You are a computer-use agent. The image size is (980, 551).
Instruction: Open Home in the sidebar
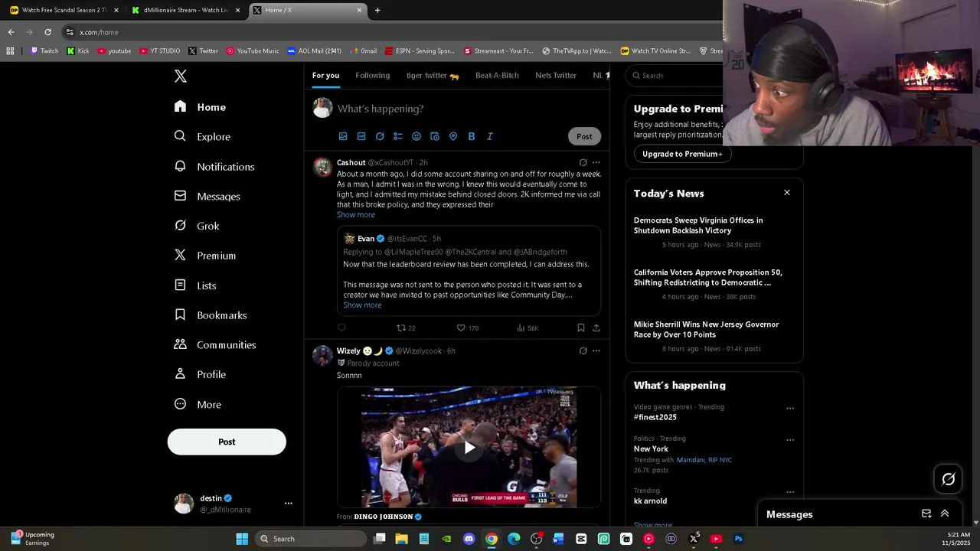pos(200,107)
